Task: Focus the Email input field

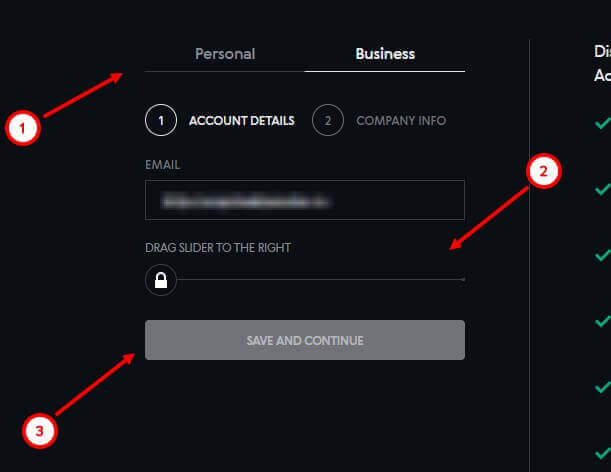Action: (x=305, y=200)
